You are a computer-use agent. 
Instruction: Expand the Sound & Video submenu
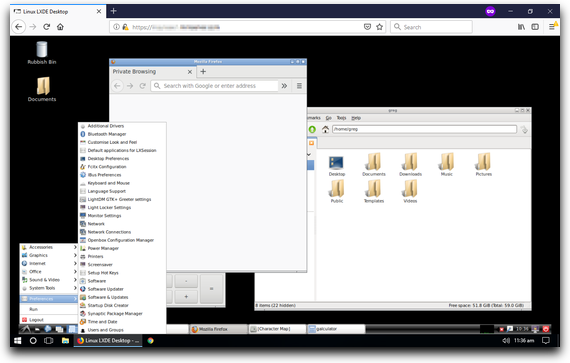pos(49,280)
